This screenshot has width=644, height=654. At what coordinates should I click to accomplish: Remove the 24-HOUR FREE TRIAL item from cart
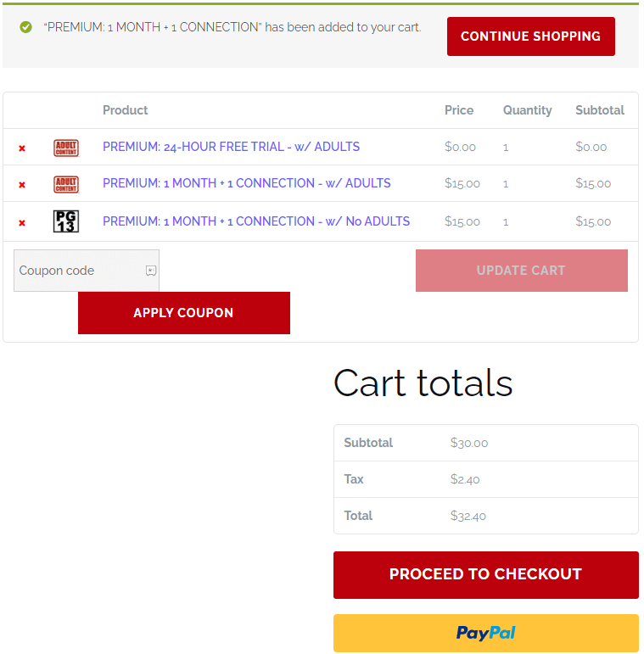[x=22, y=148]
